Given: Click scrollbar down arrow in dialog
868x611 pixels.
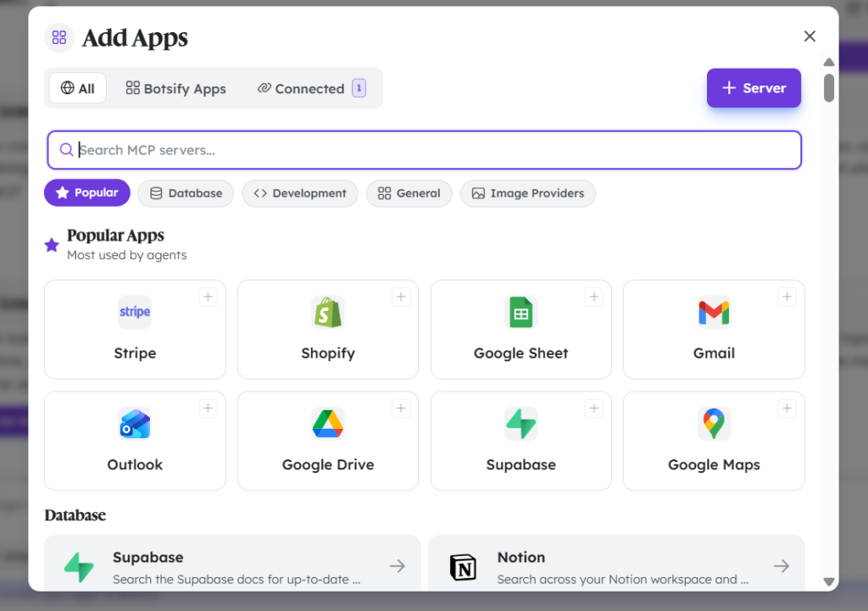Looking at the screenshot, I should tap(829, 581).
